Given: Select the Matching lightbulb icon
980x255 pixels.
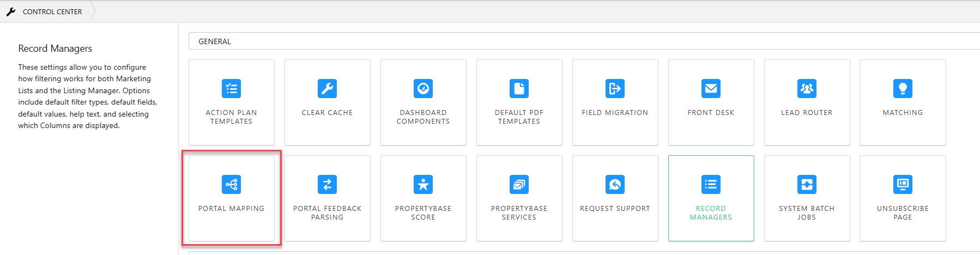Looking at the screenshot, I should pyautogui.click(x=903, y=88).
